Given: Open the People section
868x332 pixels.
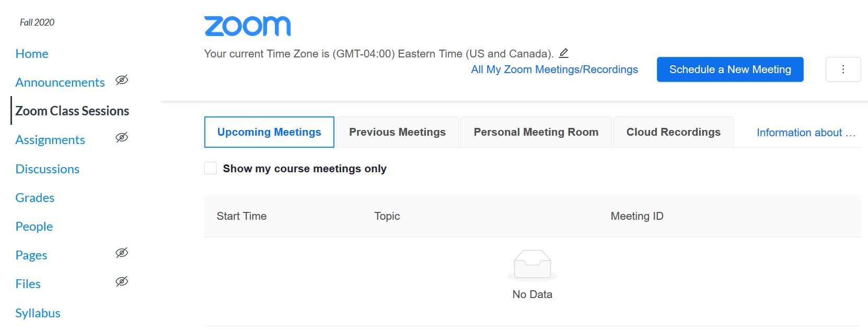Looking at the screenshot, I should click(34, 226).
